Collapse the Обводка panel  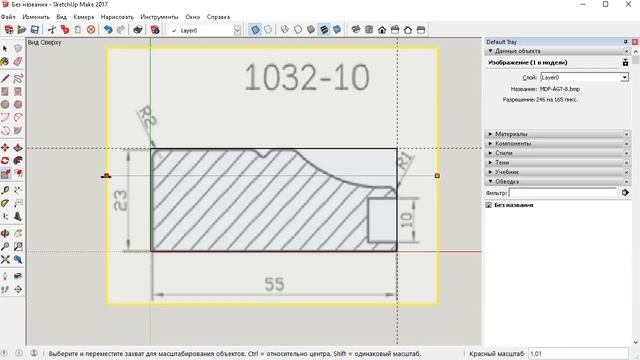[491, 181]
